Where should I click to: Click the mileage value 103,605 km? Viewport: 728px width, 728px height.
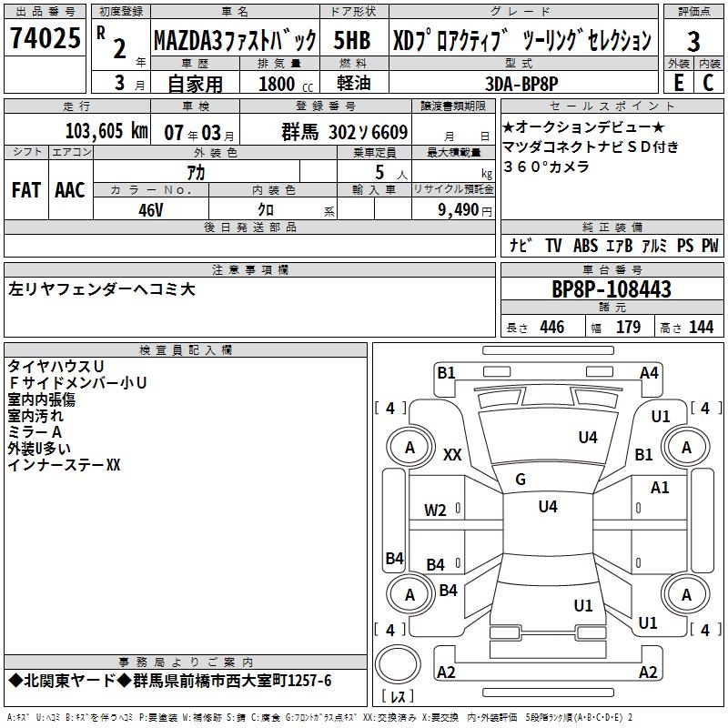[x=106, y=131]
